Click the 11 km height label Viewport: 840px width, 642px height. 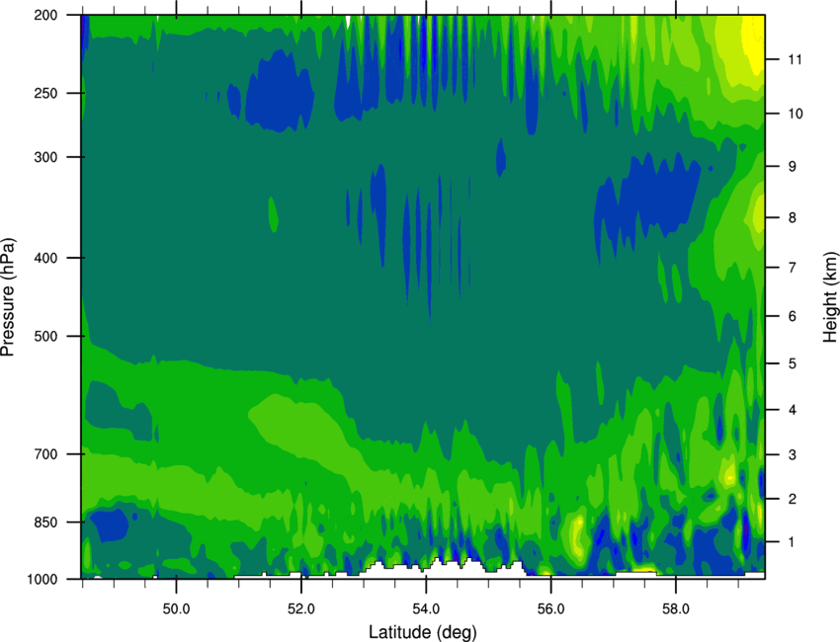795,59
